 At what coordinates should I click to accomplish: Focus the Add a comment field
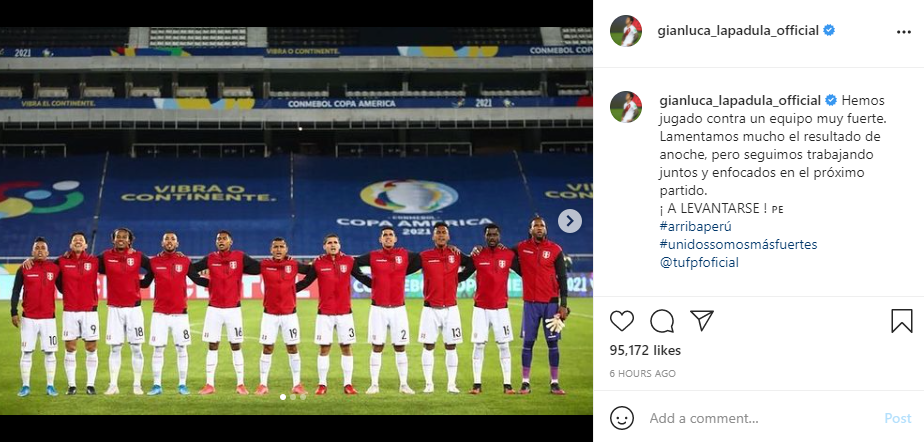[x=760, y=418]
